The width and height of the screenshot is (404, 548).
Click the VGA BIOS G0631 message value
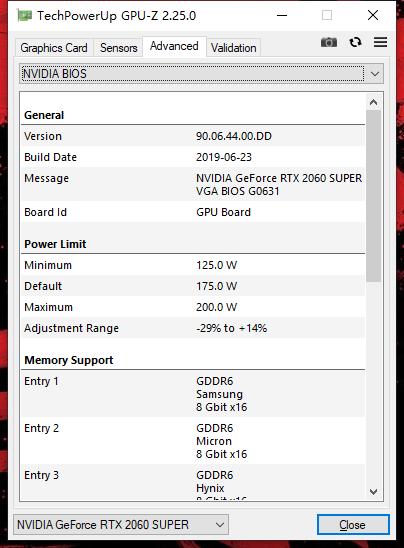(238, 191)
